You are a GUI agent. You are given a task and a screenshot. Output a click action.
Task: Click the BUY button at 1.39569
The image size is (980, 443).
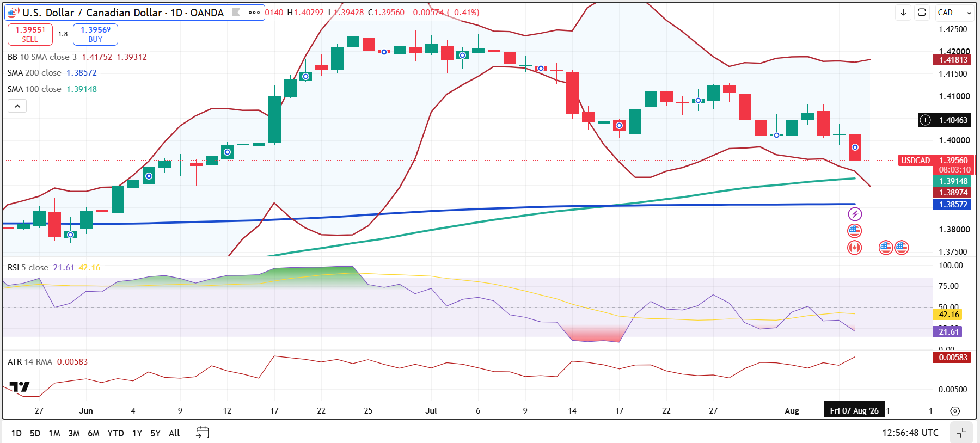tap(95, 34)
